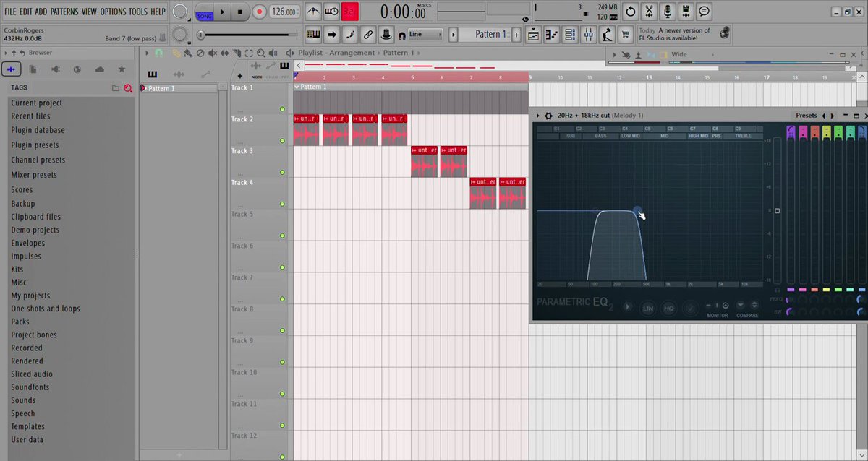Select the Browser plugin tab icon
Screen dimensions: 868x461
click(56, 69)
